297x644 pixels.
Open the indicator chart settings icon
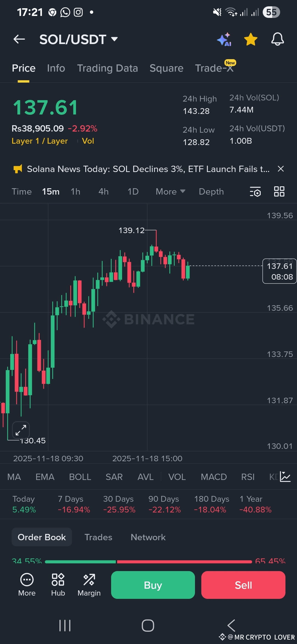(x=285, y=477)
